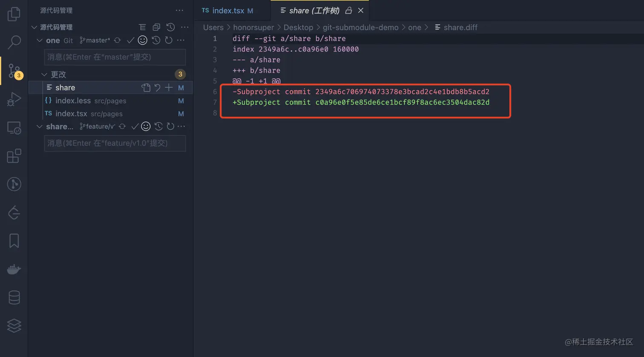Image resolution: width=644 pixels, height=357 pixels.
Task: Select index.less in the changes list
Action: click(111, 101)
